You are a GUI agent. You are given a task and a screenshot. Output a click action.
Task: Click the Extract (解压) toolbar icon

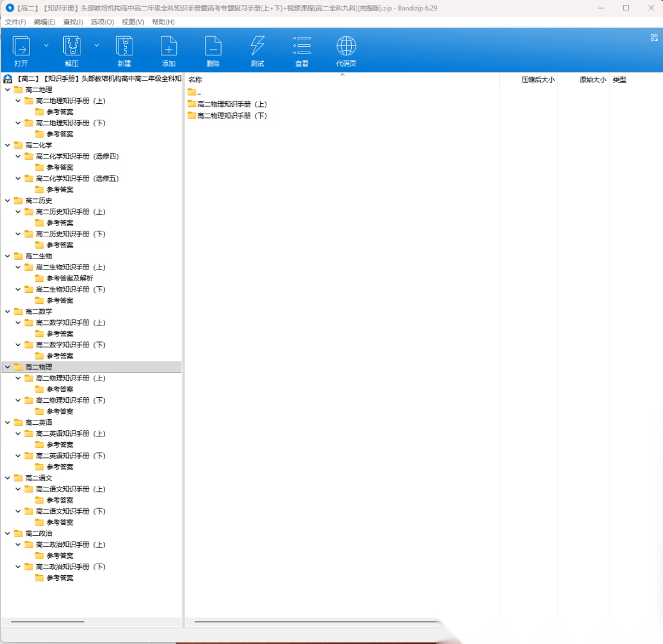pyautogui.click(x=72, y=47)
